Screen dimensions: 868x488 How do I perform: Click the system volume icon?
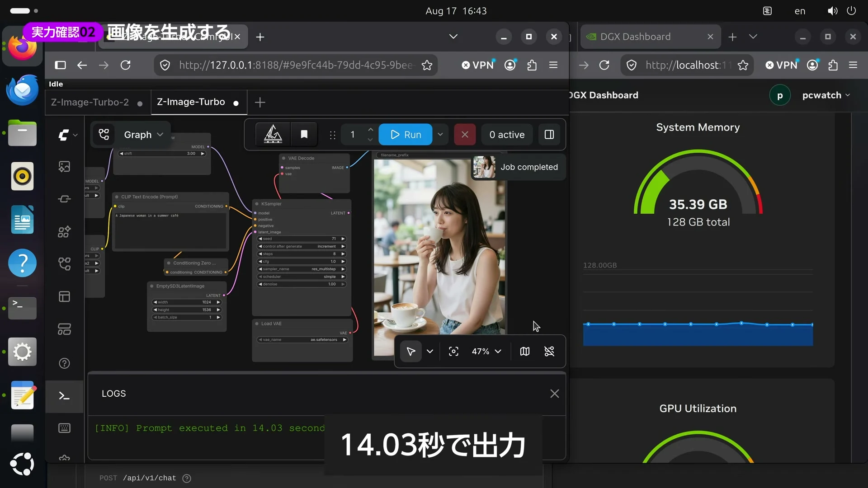[832, 11]
